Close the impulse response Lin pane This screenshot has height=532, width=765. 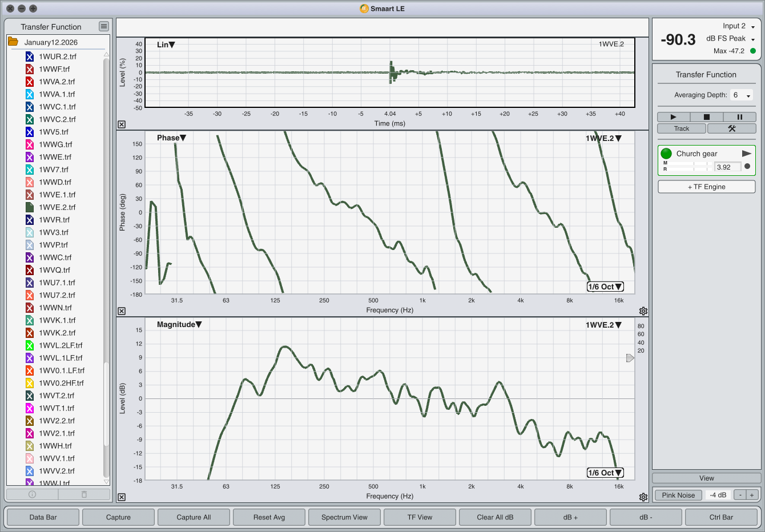[x=122, y=124]
